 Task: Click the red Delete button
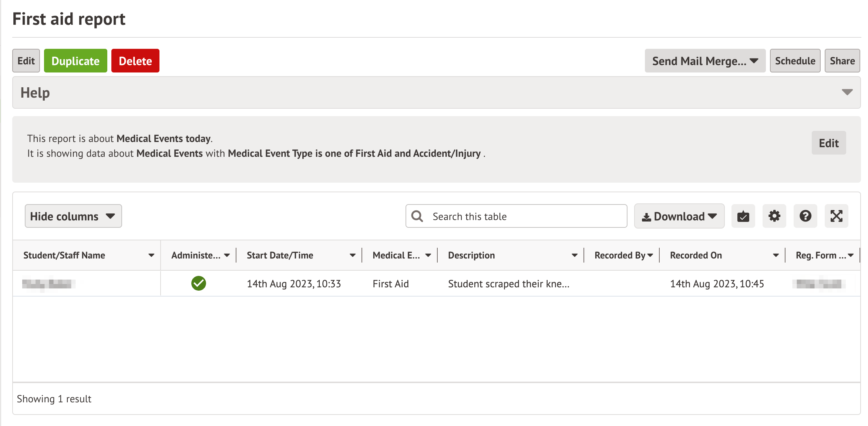click(x=135, y=61)
